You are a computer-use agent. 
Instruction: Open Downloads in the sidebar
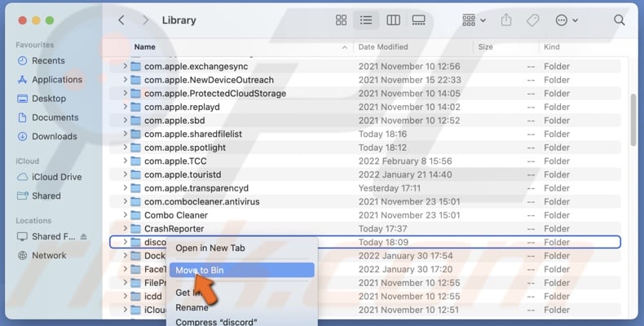(46, 136)
